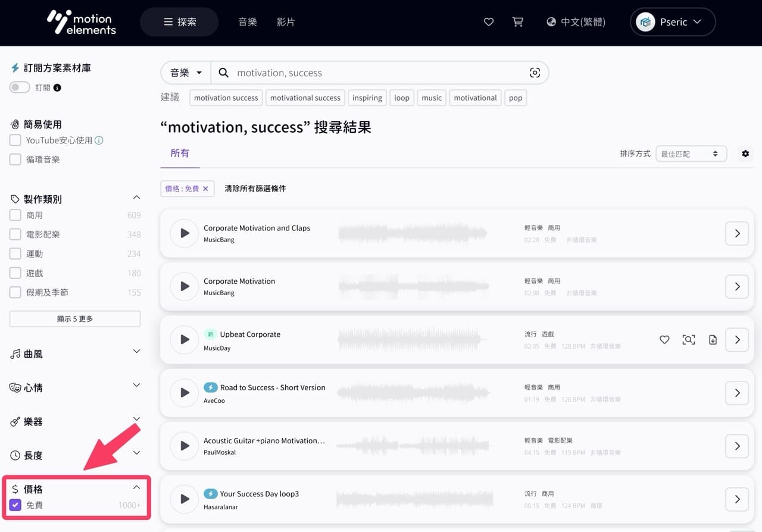Expand the 曲風 filter section
Image resolution: width=762 pixels, height=532 pixels.
(x=136, y=352)
